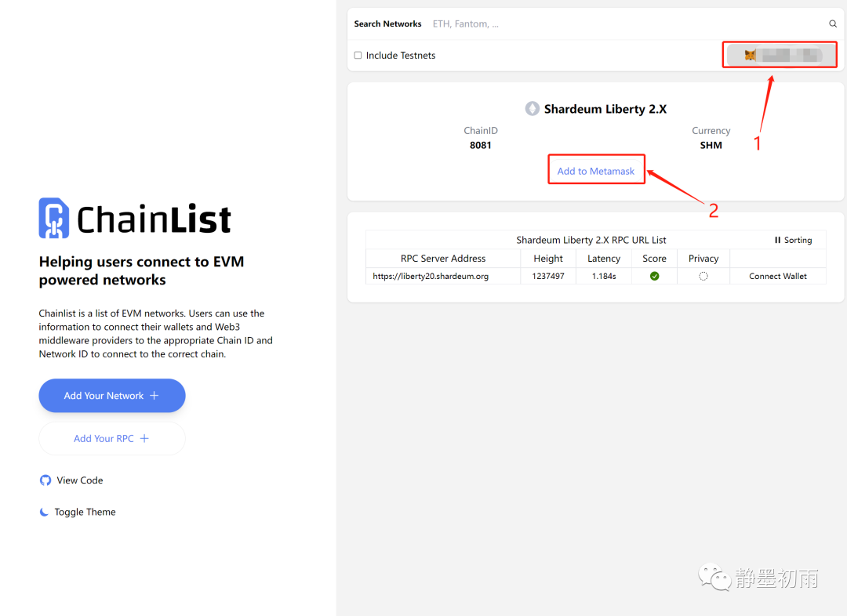847x616 pixels.
Task: Click the MetaMask fox wallet icon
Action: 751,56
